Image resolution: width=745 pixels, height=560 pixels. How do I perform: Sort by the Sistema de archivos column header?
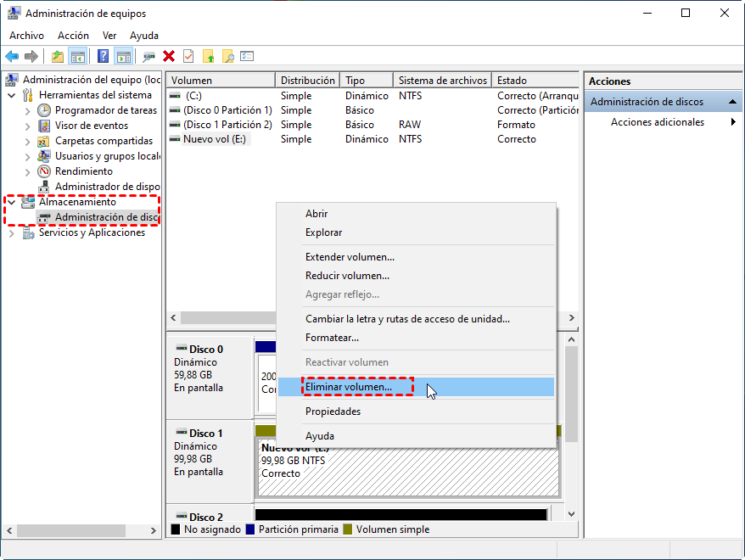coord(443,81)
